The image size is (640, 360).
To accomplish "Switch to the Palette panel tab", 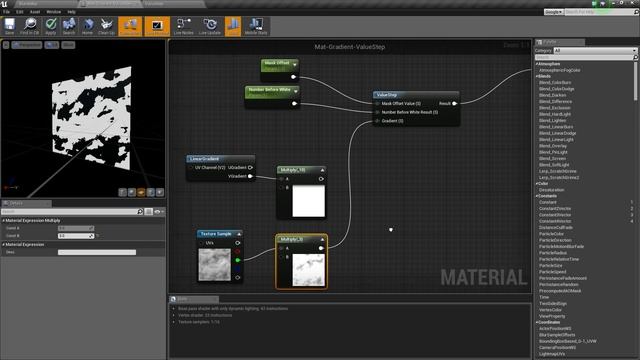I will click(560, 42).
